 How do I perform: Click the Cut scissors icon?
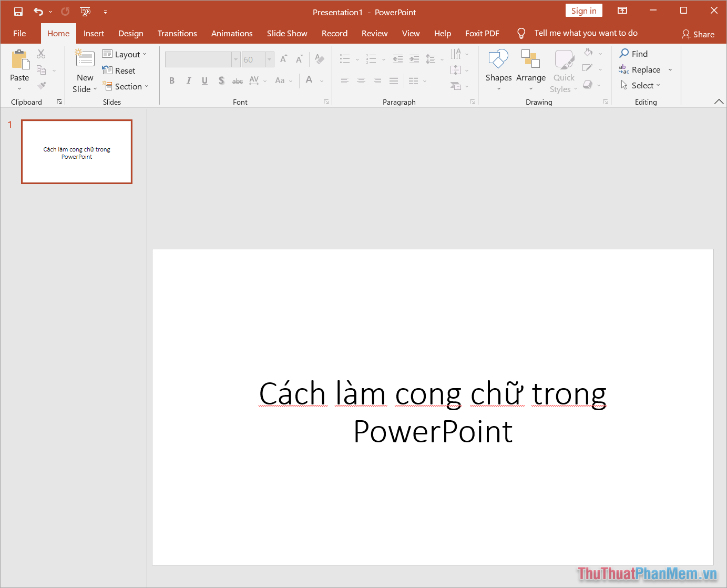[41, 53]
